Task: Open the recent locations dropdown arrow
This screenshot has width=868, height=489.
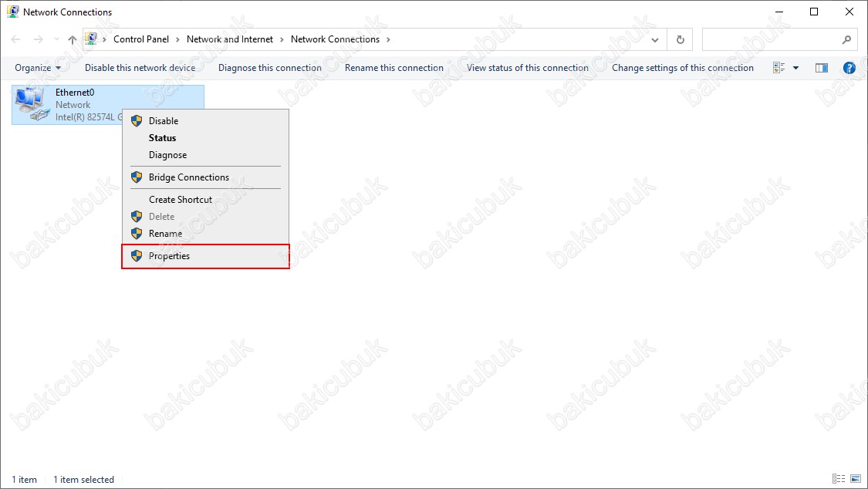Action: [x=56, y=39]
